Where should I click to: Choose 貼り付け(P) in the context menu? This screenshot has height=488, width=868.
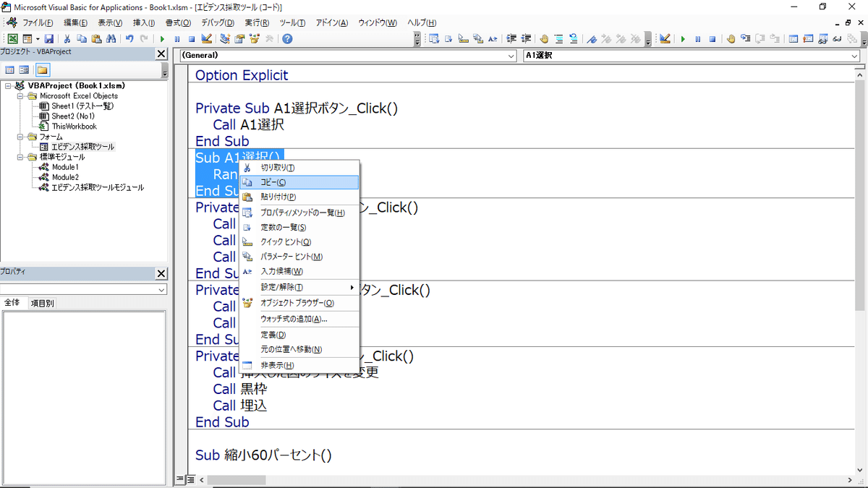[x=299, y=197]
